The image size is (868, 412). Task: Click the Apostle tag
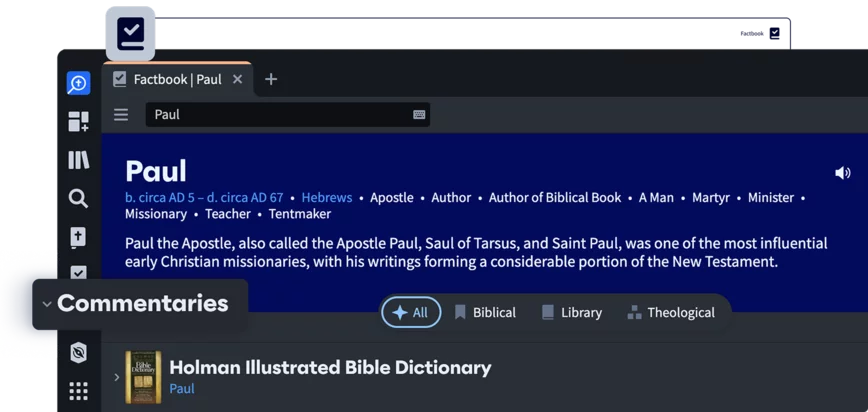click(392, 198)
